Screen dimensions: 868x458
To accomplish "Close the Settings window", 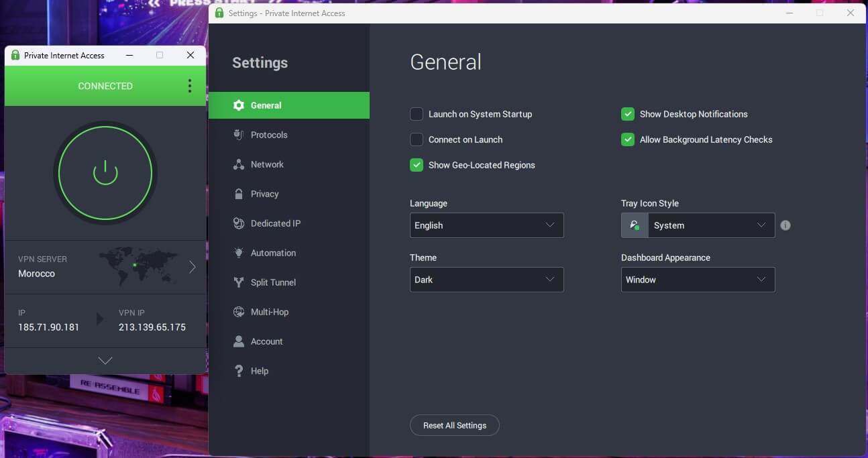I will [851, 13].
